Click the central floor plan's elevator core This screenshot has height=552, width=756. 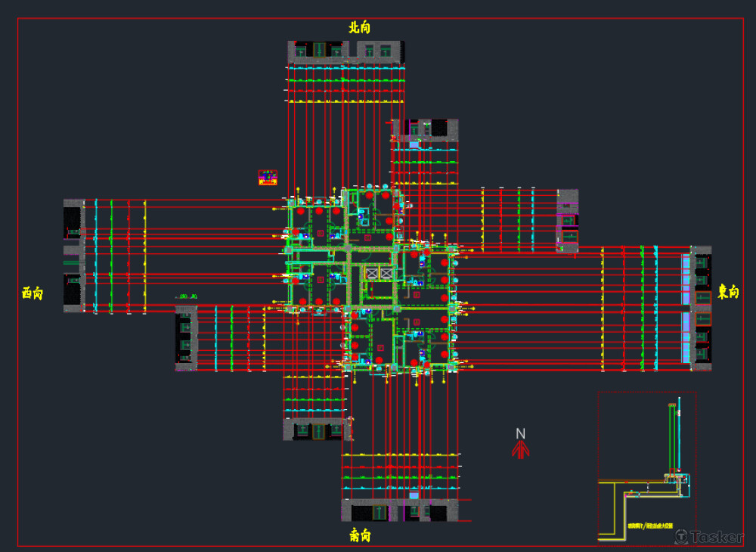[379, 273]
